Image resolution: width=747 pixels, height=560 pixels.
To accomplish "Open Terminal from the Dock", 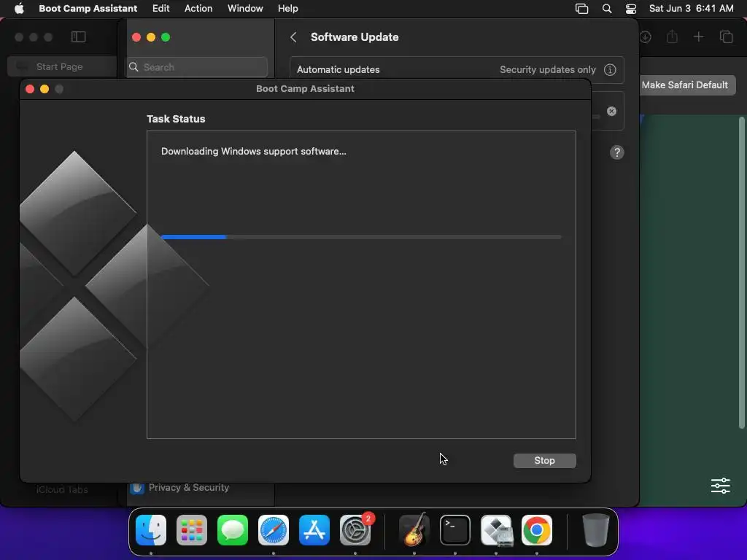I will 455,530.
